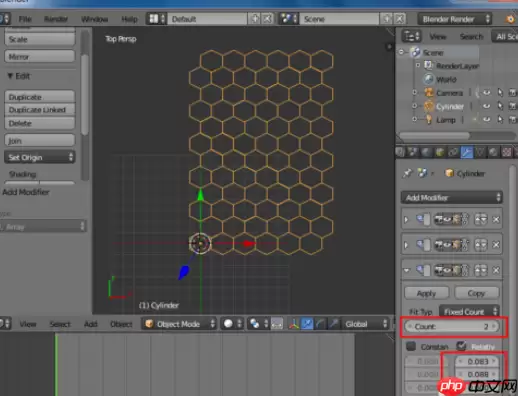Select the Texture checker properties tab icon

pos(507,152)
